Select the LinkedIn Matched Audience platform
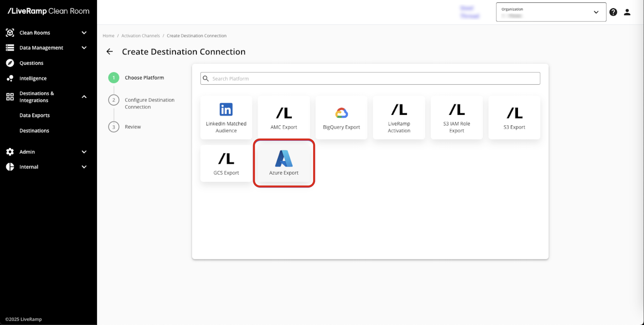The height and width of the screenshot is (325, 644). tap(226, 117)
